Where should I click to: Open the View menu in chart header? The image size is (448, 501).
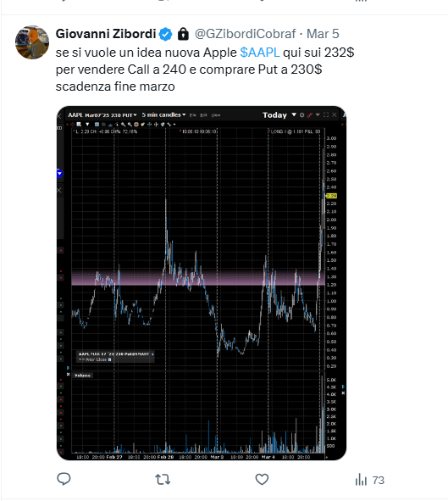(216, 115)
